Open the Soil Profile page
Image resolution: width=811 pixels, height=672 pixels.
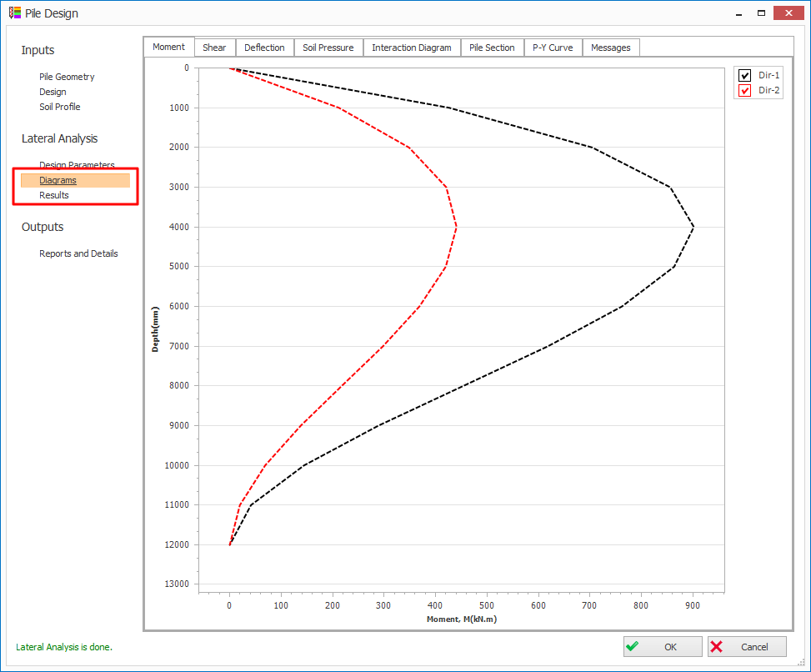point(60,107)
